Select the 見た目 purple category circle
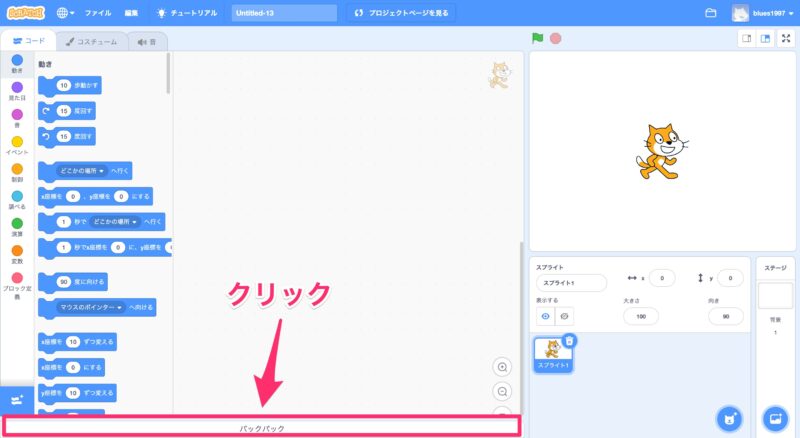The height and width of the screenshot is (438, 800). [x=17, y=87]
